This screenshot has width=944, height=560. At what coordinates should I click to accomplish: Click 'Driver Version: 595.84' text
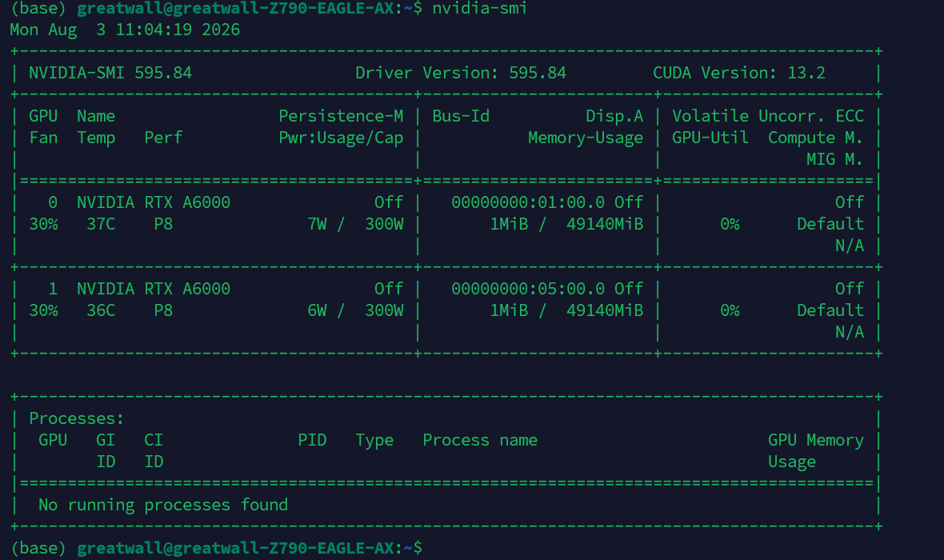tap(461, 73)
